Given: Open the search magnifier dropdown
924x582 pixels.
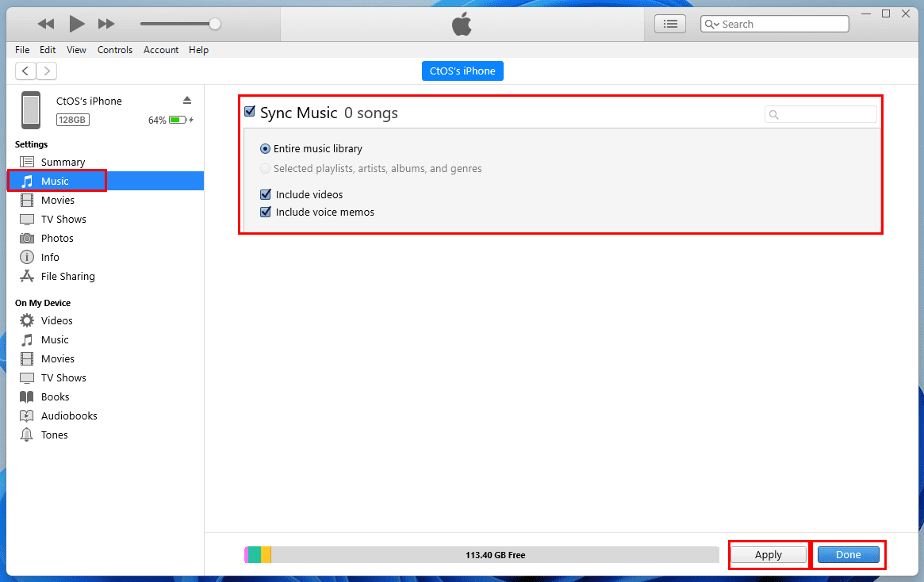Looking at the screenshot, I should 712,24.
